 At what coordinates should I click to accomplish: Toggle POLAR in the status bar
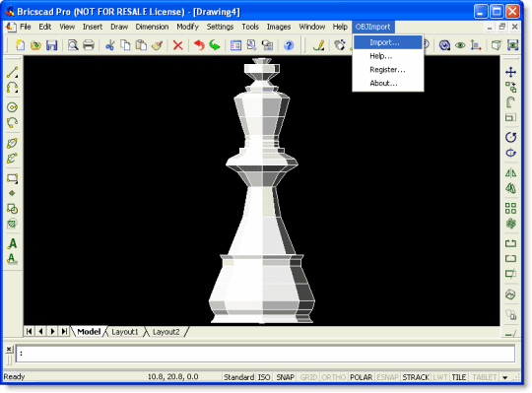point(361,377)
